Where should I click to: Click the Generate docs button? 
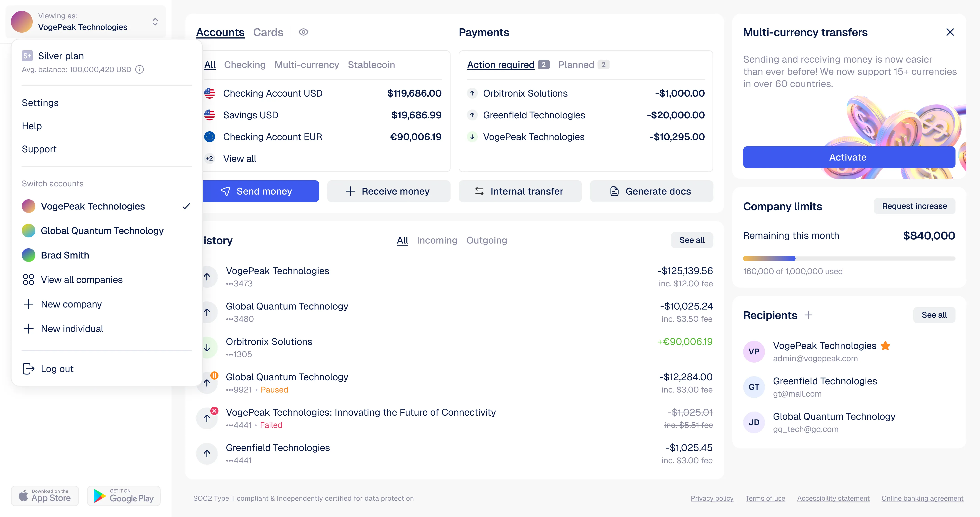(651, 191)
